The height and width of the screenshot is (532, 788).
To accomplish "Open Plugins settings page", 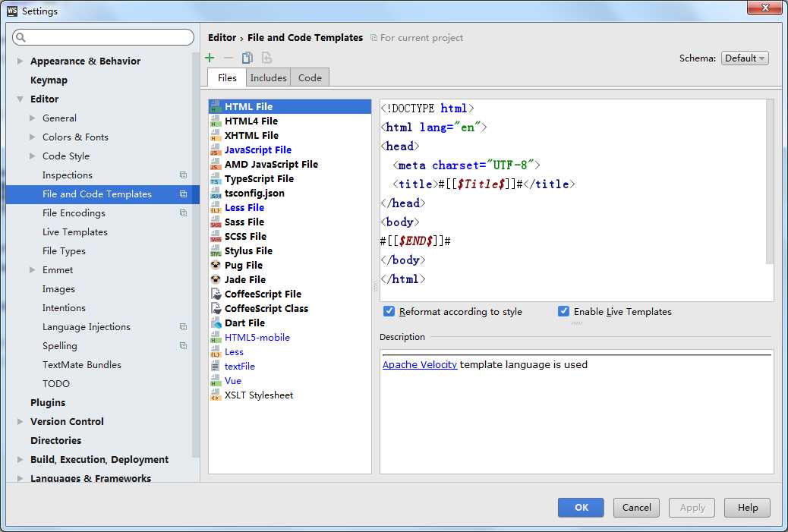I will point(48,403).
